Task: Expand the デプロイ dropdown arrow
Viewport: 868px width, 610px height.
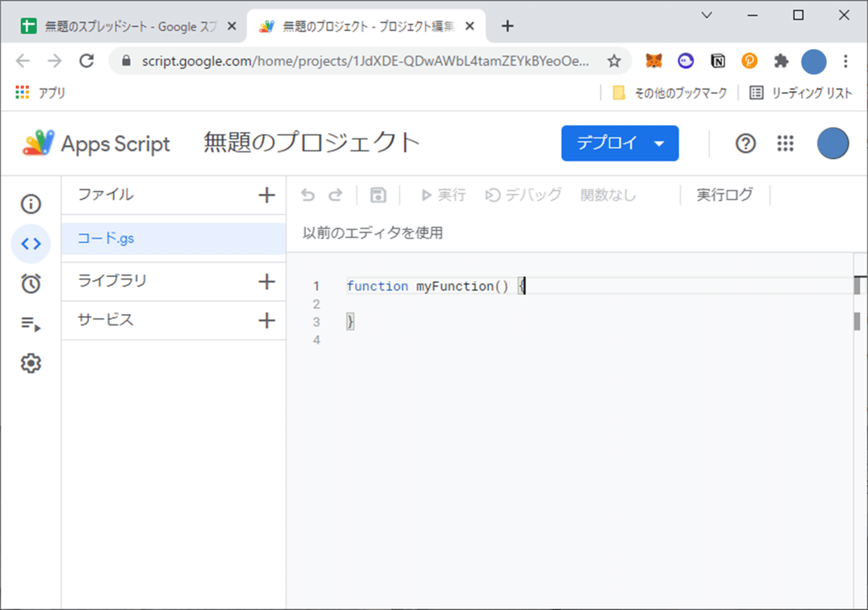Action: (x=660, y=143)
